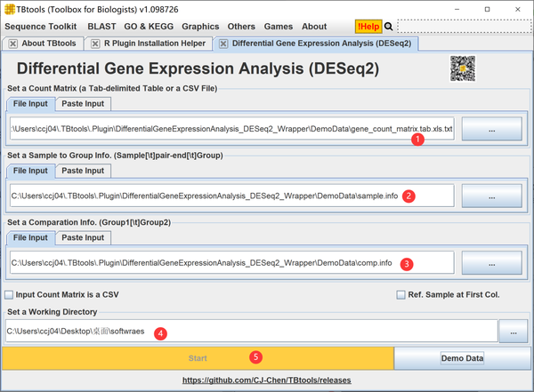534x392 pixels.
Task: Load the Demo Data
Action: click(462, 358)
